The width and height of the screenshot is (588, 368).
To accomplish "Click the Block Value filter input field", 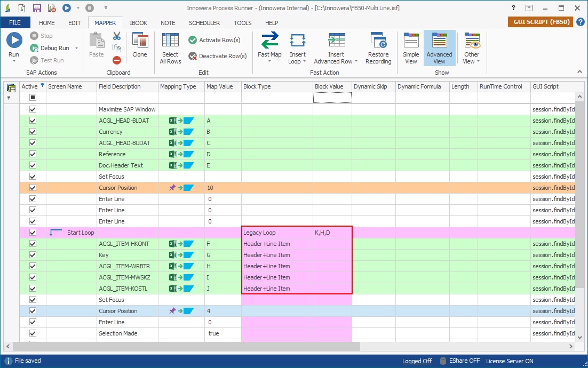I will click(332, 98).
